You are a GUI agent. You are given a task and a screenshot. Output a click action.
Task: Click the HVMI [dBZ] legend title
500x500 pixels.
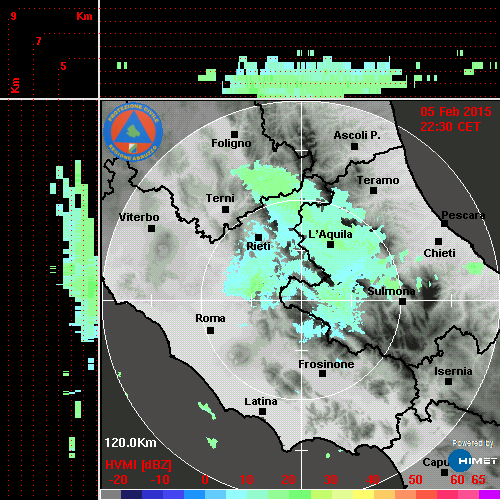(x=138, y=465)
